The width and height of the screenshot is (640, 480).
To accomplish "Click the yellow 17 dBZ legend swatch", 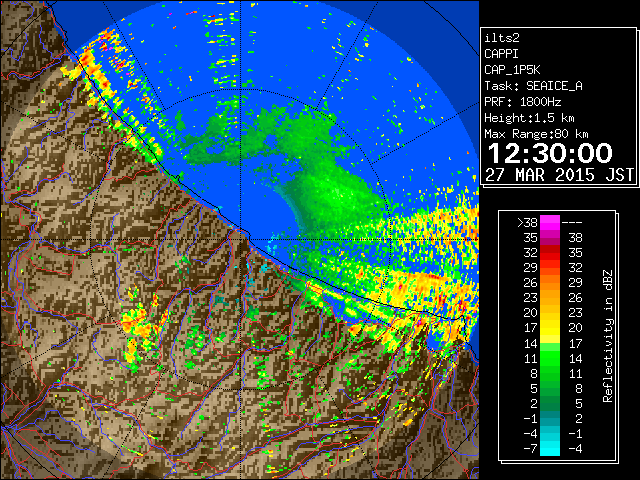I will click(550, 328).
